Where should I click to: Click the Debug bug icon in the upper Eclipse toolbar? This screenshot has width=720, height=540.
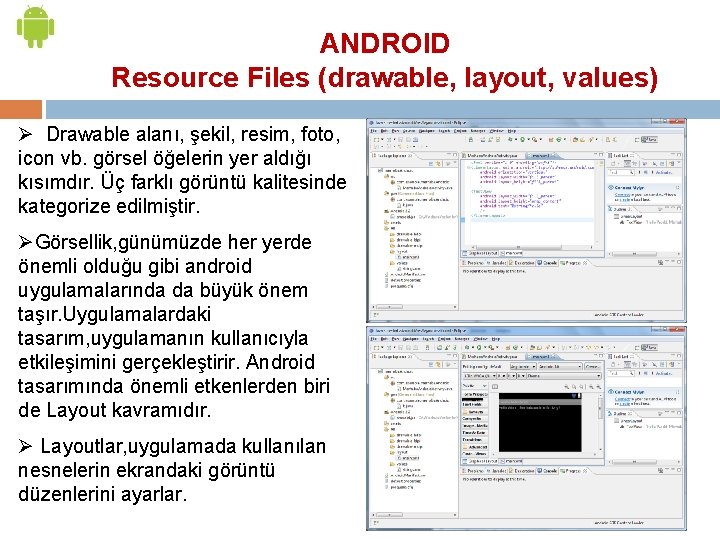point(510,139)
